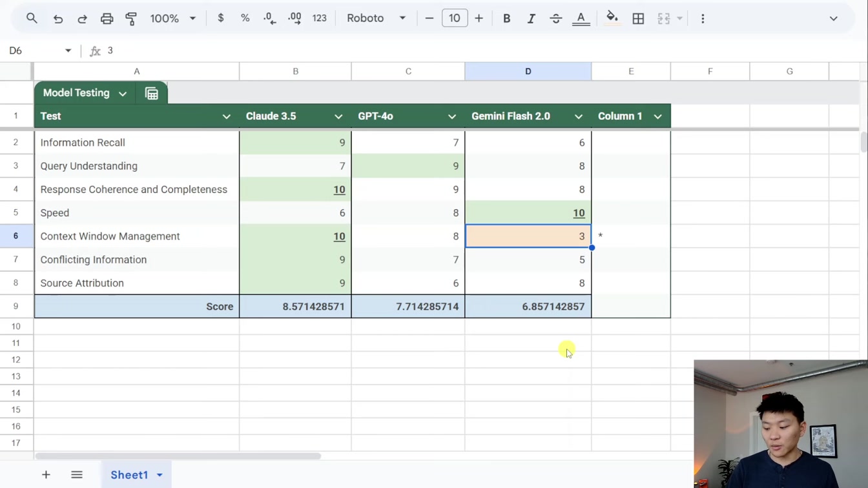This screenshot has width=868, height=488.
Task: Click the horizontal scrollbar
Action: [x=178, y=456]
